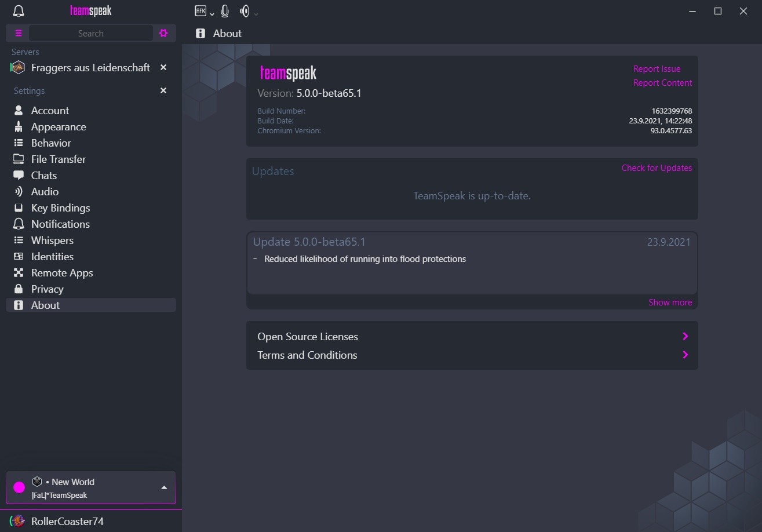Click the File Transfer folder icon
The height and width of the screenshot is (532, 762).
19,159
